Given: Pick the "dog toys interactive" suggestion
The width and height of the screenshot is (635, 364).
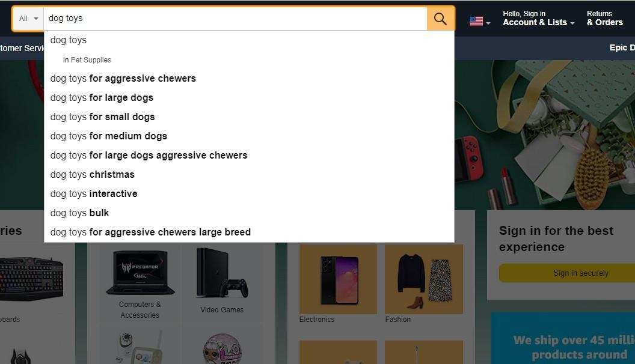Looking at the screenshot, I should [94, 193].
